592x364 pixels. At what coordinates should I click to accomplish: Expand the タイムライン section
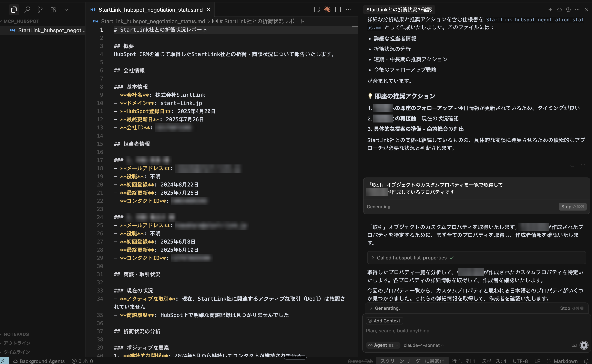[x=17, y=352]
